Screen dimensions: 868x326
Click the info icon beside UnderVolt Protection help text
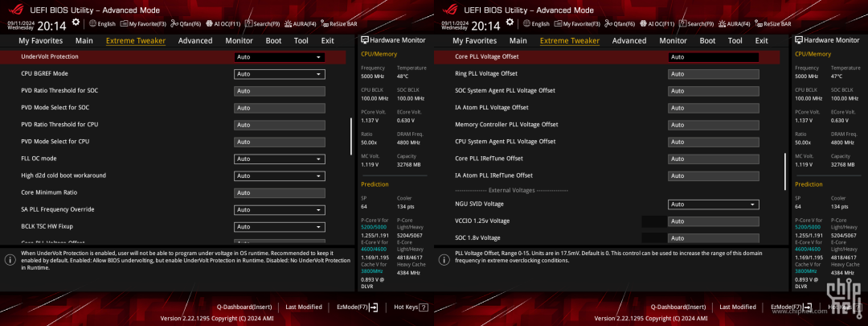(10, 259)
